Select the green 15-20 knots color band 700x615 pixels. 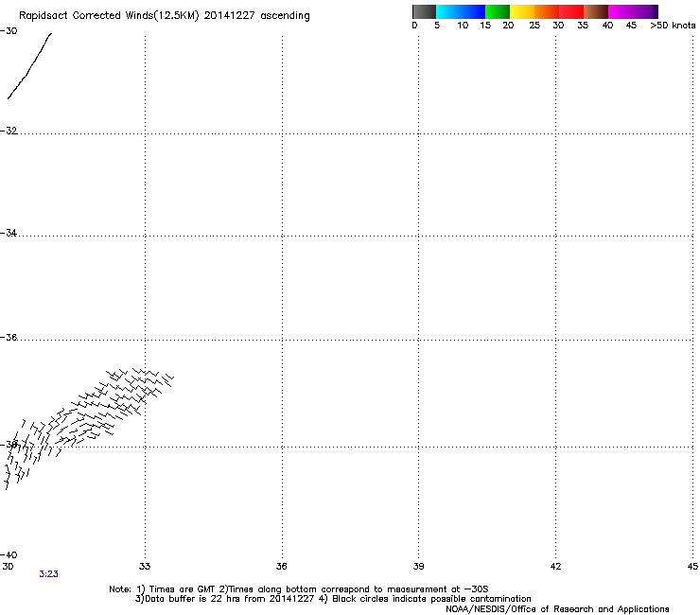pyautogui.click(x=498, y=11)
